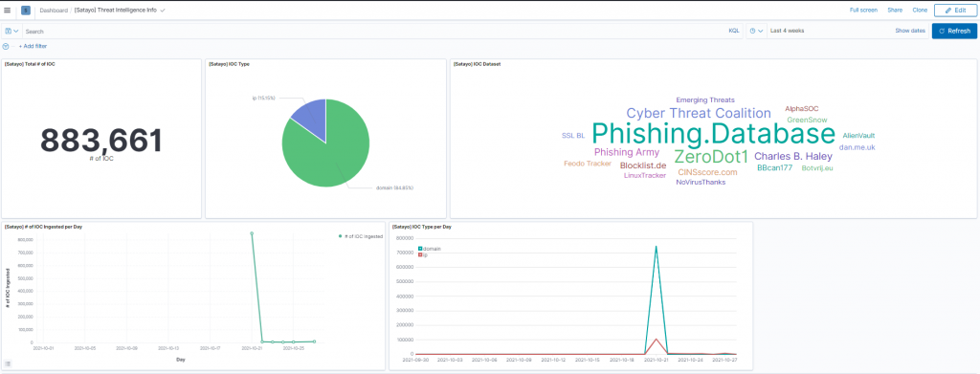Focus the Search query field

pyautogui.click(x=375, y=31)
